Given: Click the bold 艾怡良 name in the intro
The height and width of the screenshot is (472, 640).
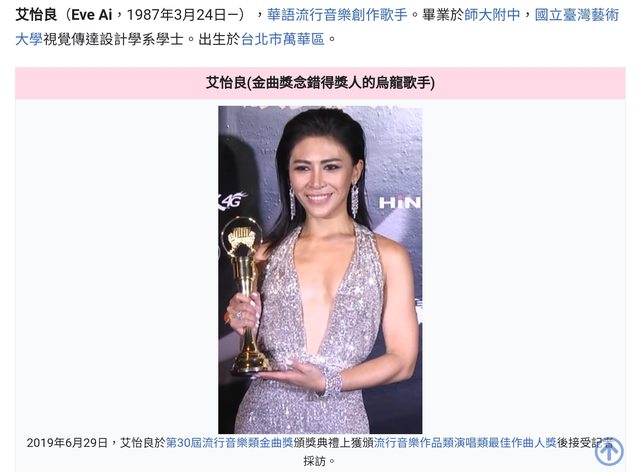Looking at the screenshot, I should (36, 15).
